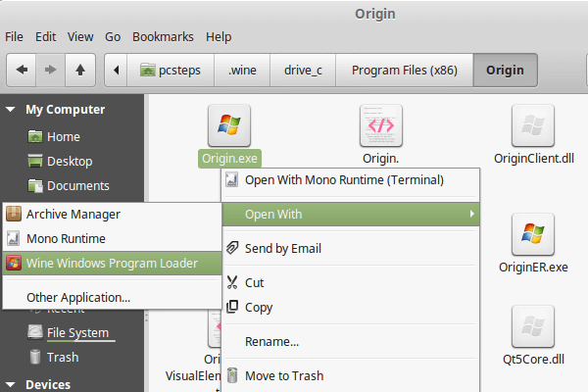The image size is (588, 392).
Task: Click the Home folder icon in sidebar
Action: click(x=35, y=136)
